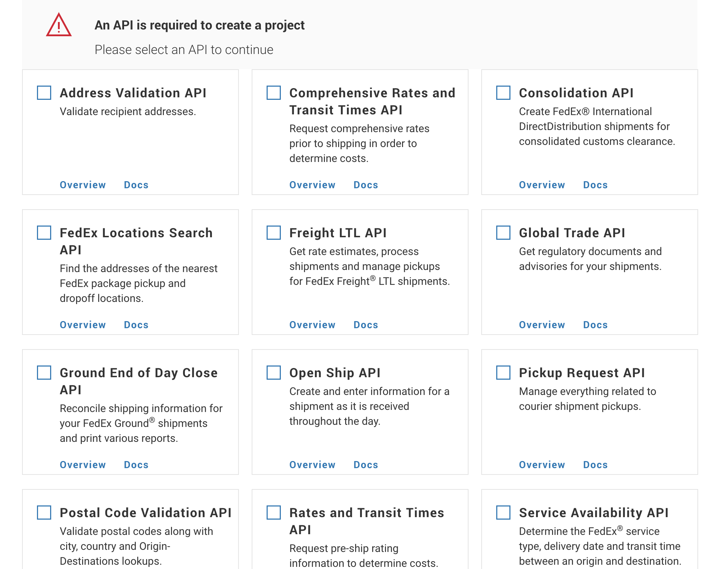
Task: Enable the Freight LTL API checkbox
Action: (x=274, y=233)
